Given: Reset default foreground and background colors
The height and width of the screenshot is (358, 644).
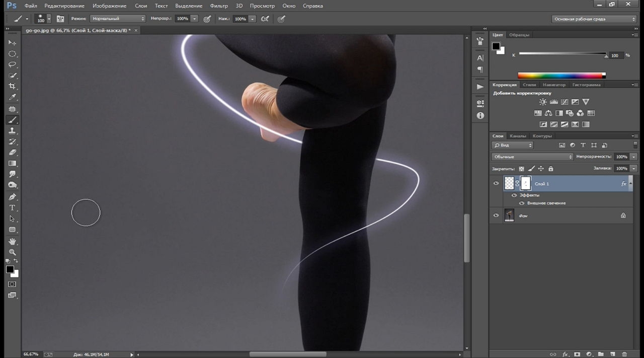Looking at the screenshot, I should (8, 261).
